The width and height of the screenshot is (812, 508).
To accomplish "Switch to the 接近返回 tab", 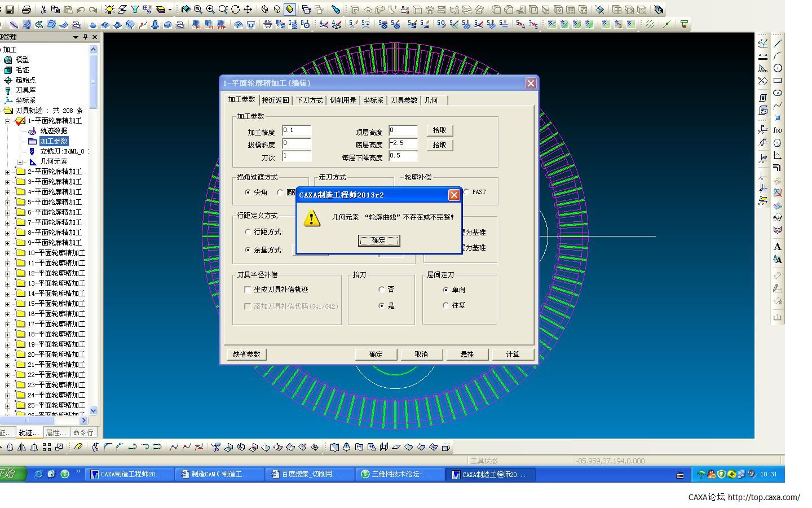I will coord(276,100).
